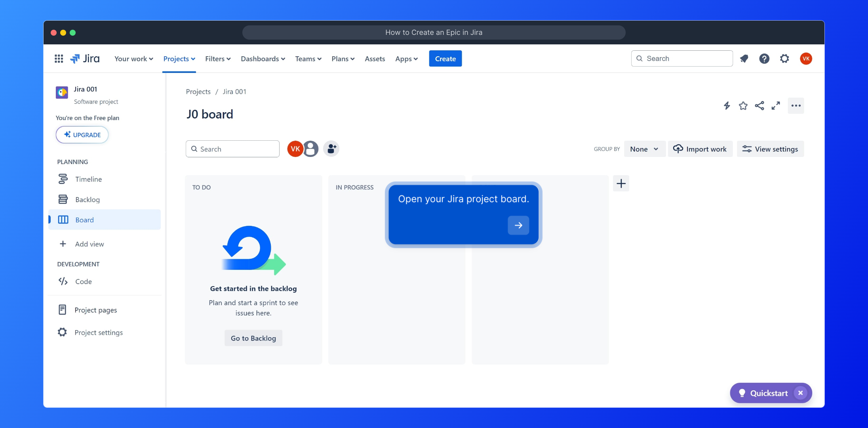Star the J0 board

743,106
